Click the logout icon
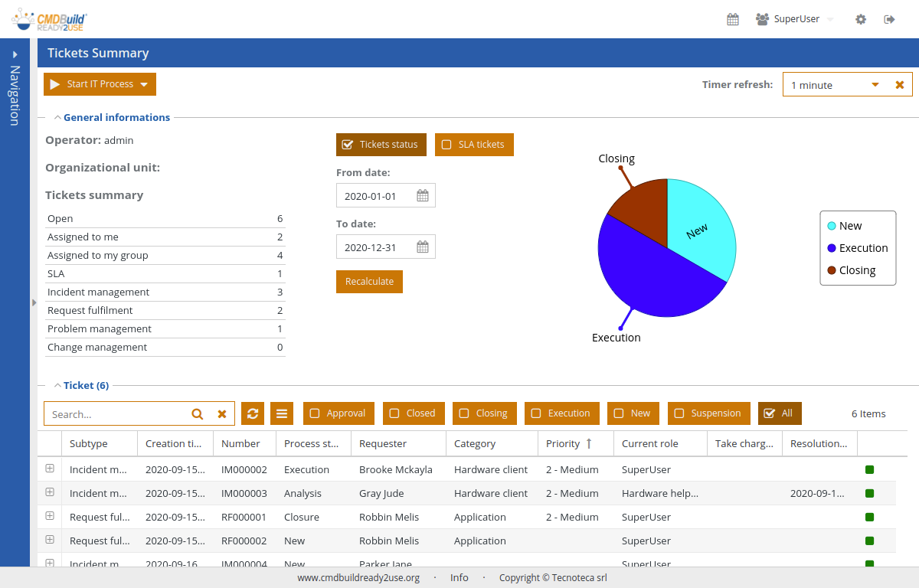The width and height of the screenshot is (919, 588). (889, 19)
